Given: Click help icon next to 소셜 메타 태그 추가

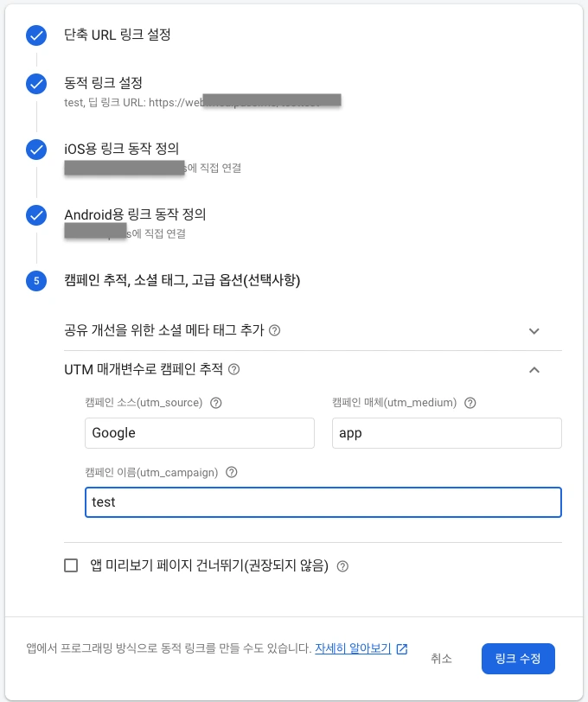Looking at the screenshot, I should coord(275,330).
